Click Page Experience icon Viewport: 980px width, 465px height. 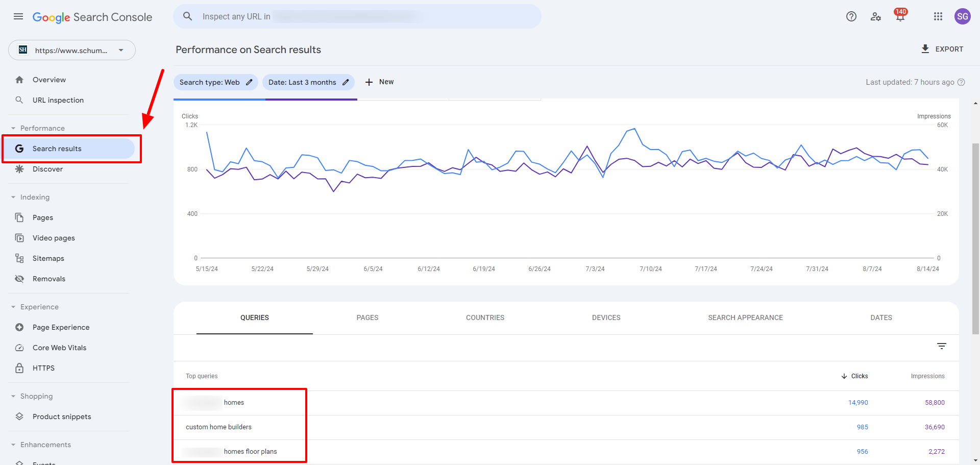[19, 327]
